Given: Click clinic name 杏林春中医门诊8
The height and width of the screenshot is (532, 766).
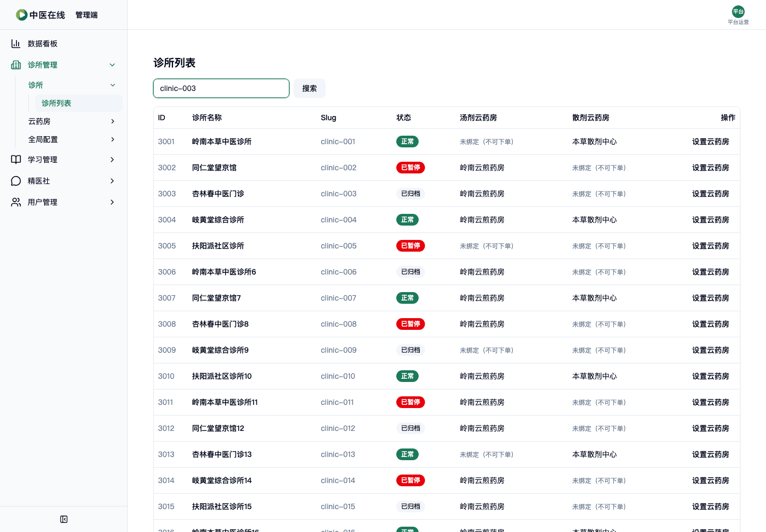Looking at the screenshot, I should (220, 324).
